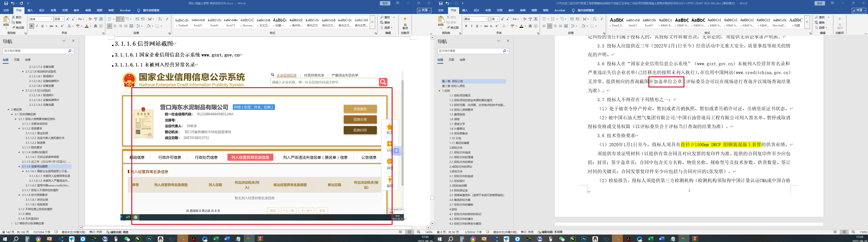Open Word from right taskbar

coord(662,239)
